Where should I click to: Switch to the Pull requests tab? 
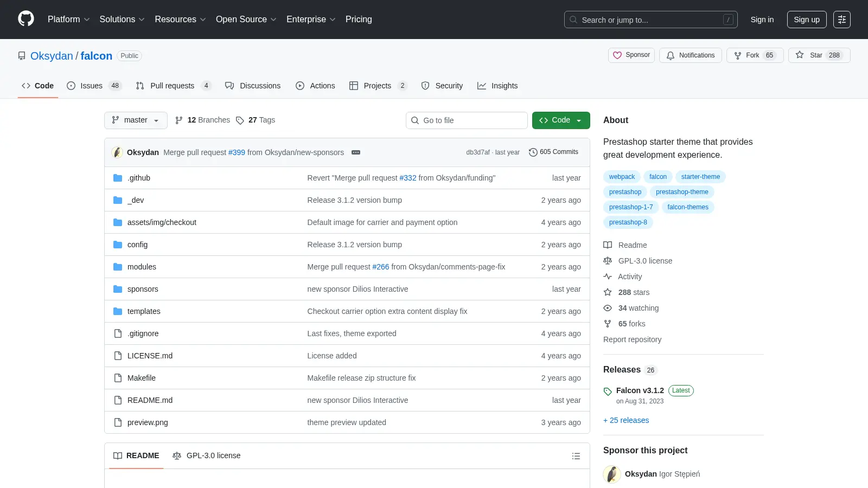click(173, 86)
